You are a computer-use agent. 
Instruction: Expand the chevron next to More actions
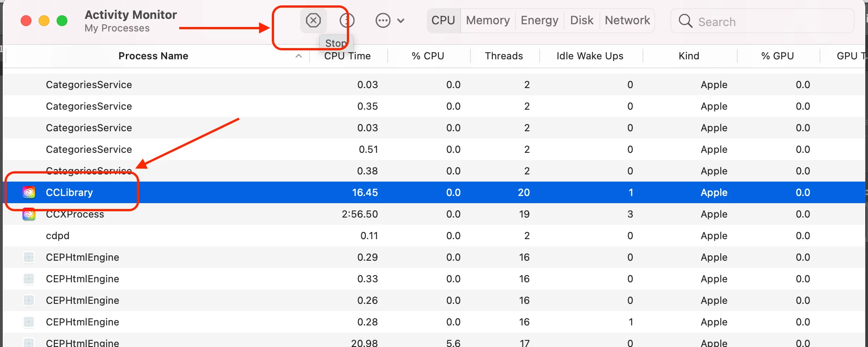401,21
